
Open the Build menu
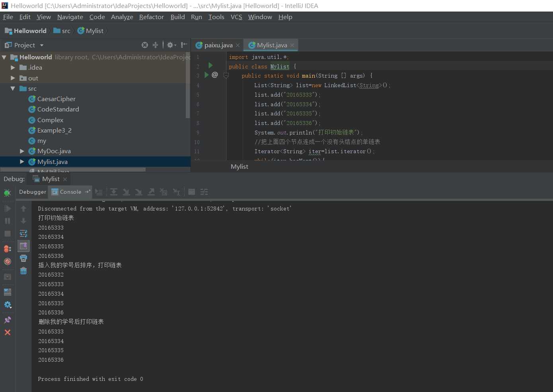click(x=177, y=17)
